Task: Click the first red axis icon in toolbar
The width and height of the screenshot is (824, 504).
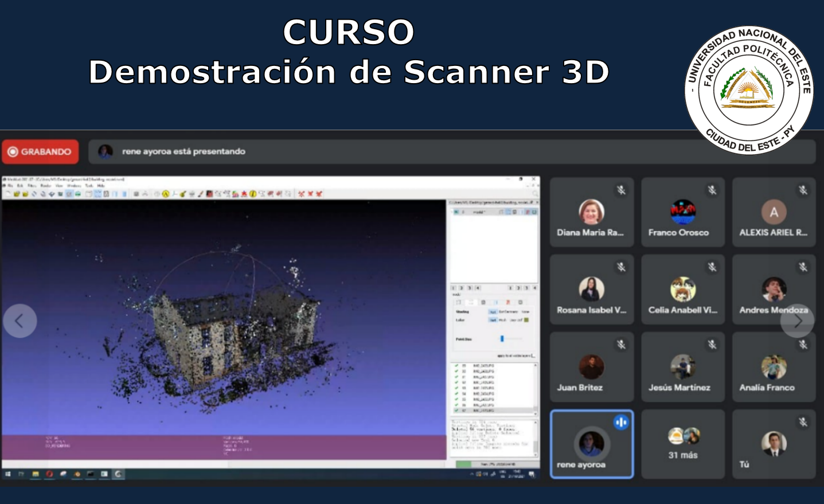Action: (301, 194)
